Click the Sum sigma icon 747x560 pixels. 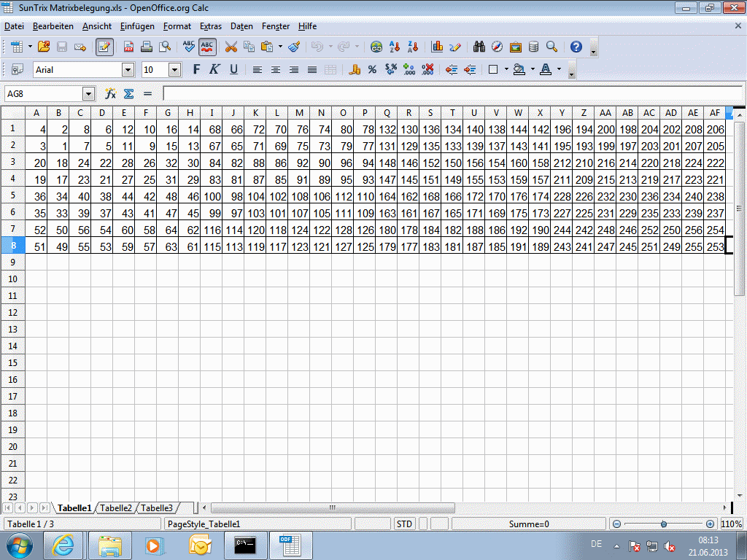point(128,94)
